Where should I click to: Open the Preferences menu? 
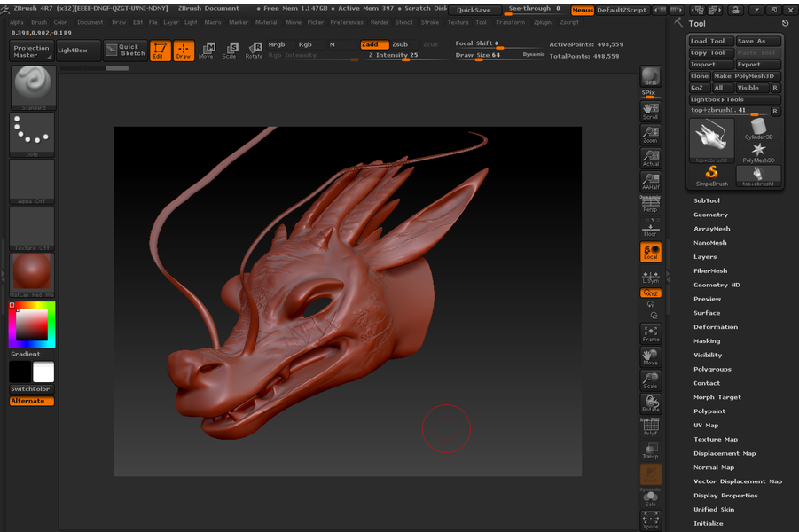[x=347, y=22]
